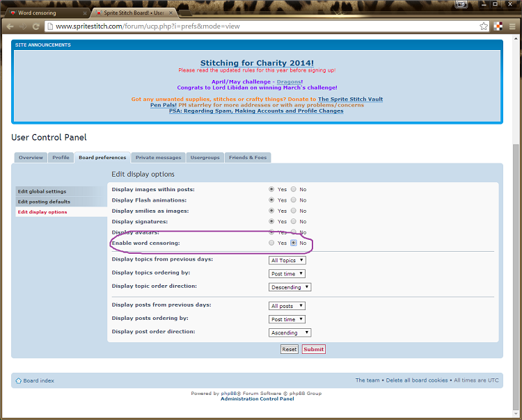Click the browser forward arrow
Screen dimensions: 522x420
coord(23,26)
